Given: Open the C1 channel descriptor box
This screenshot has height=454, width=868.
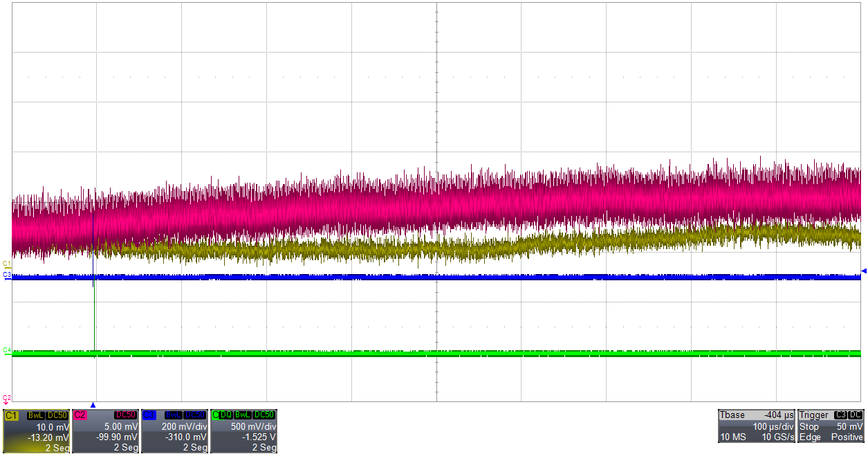Looking at the screenshot, I should click(37, 430).
